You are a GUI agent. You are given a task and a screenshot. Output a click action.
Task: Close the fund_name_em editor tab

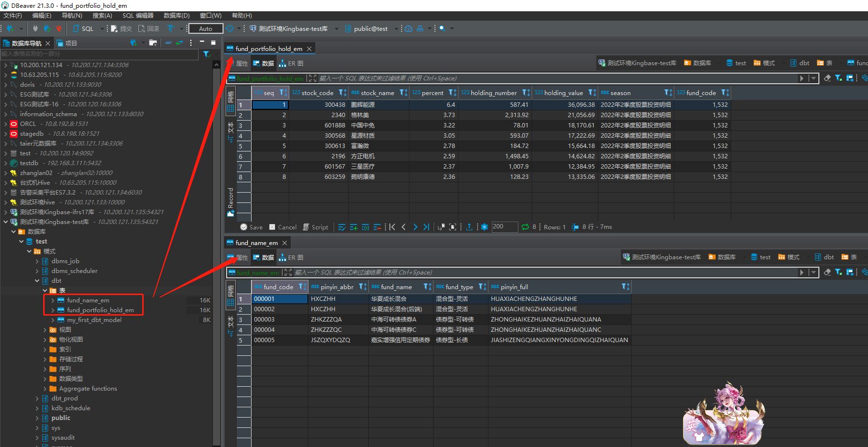click(x=284, y=243)
